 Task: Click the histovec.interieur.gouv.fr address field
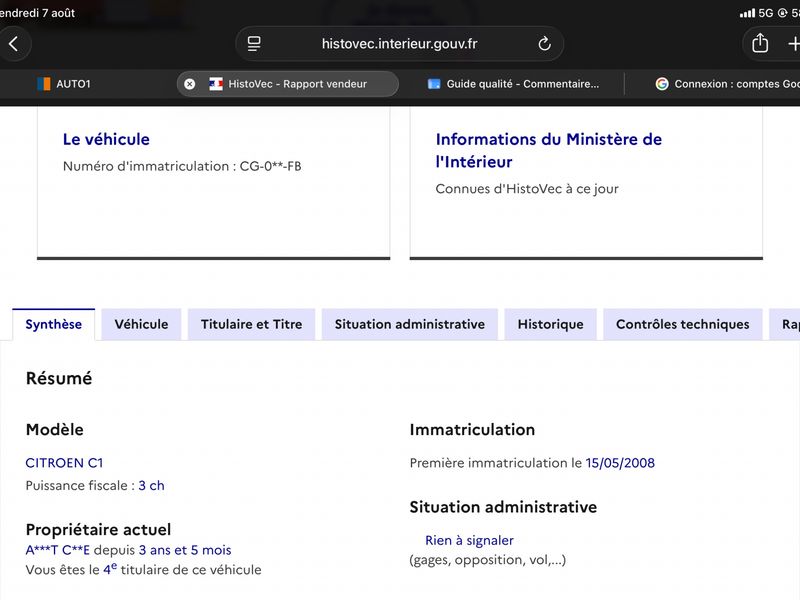coord(399,44)
